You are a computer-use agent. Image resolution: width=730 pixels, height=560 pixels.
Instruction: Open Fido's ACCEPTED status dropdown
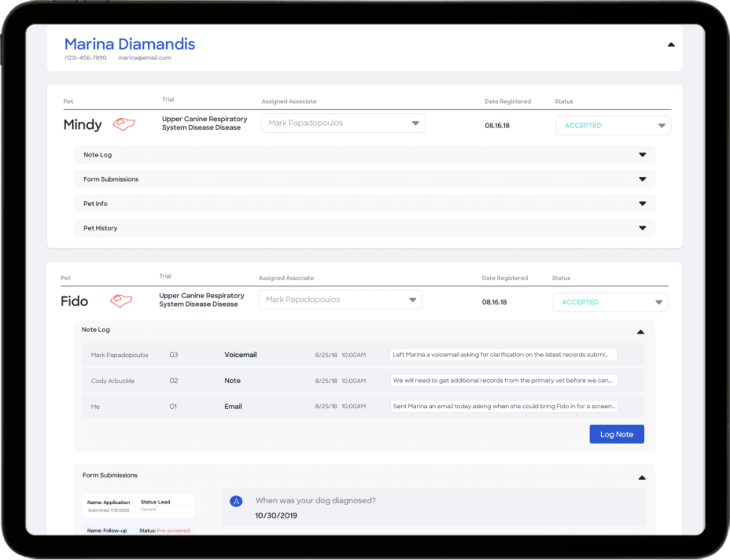pyautogui.click(x=611, y=302)
